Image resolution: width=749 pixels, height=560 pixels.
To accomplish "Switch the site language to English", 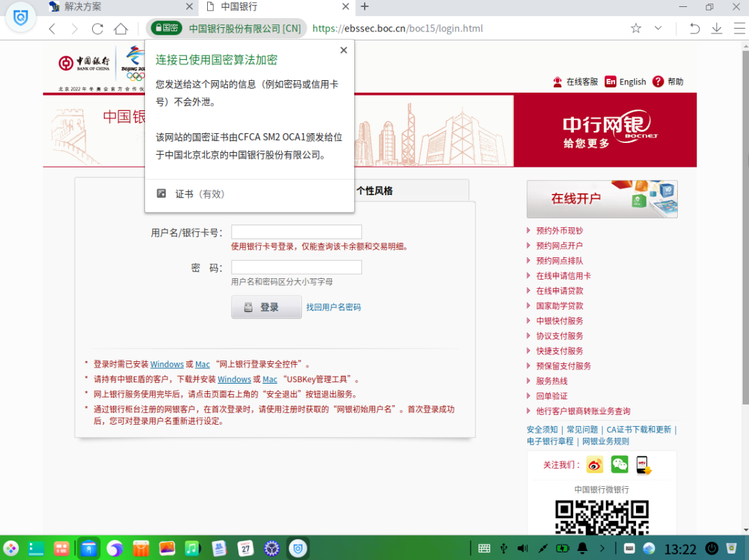I will click(x=626, y=82).
